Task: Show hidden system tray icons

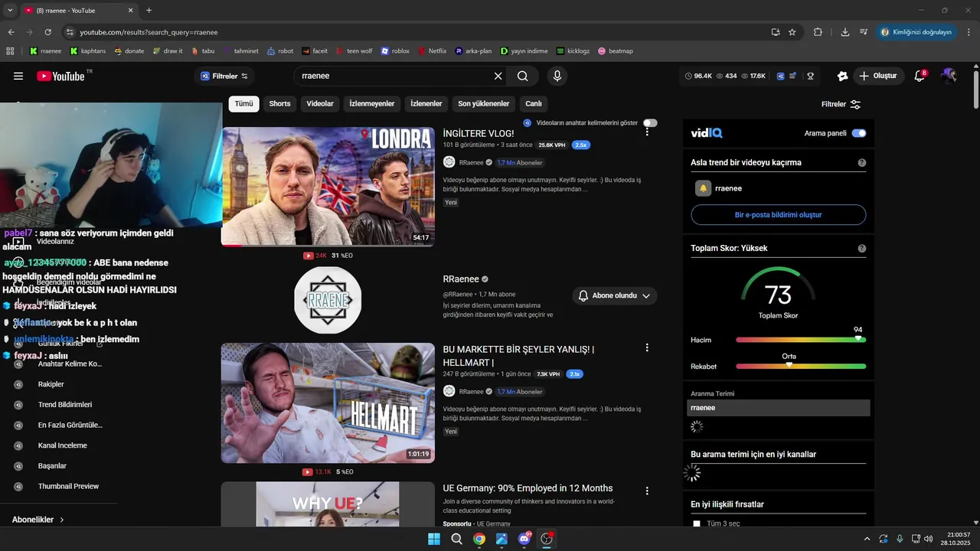Action: pos(867,539)
